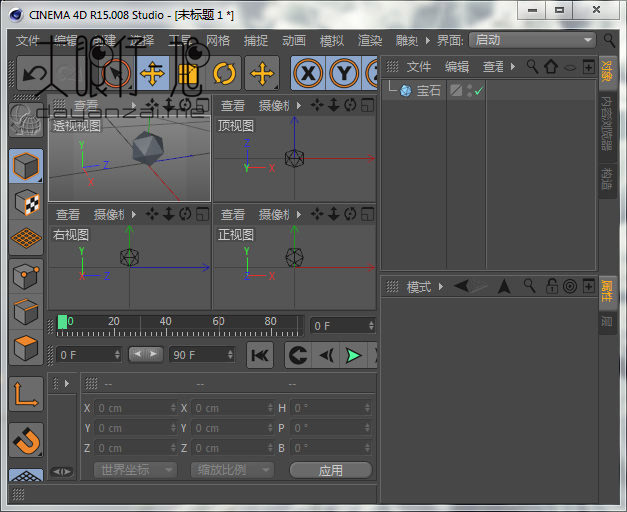This screenshot has height=512, width=627.
Task: Click the attributes up arrow icon
Action: click(504, 286)
